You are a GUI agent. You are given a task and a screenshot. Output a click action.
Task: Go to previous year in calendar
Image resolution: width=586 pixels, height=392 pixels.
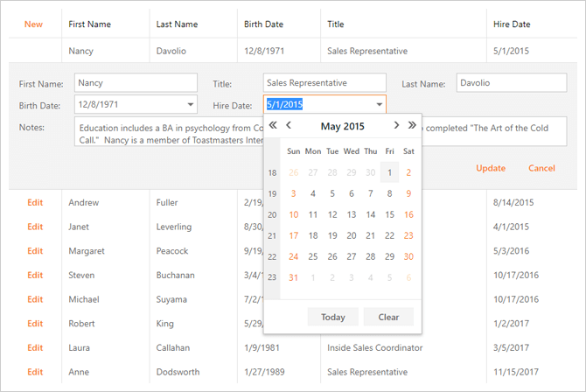coord(273,126)
